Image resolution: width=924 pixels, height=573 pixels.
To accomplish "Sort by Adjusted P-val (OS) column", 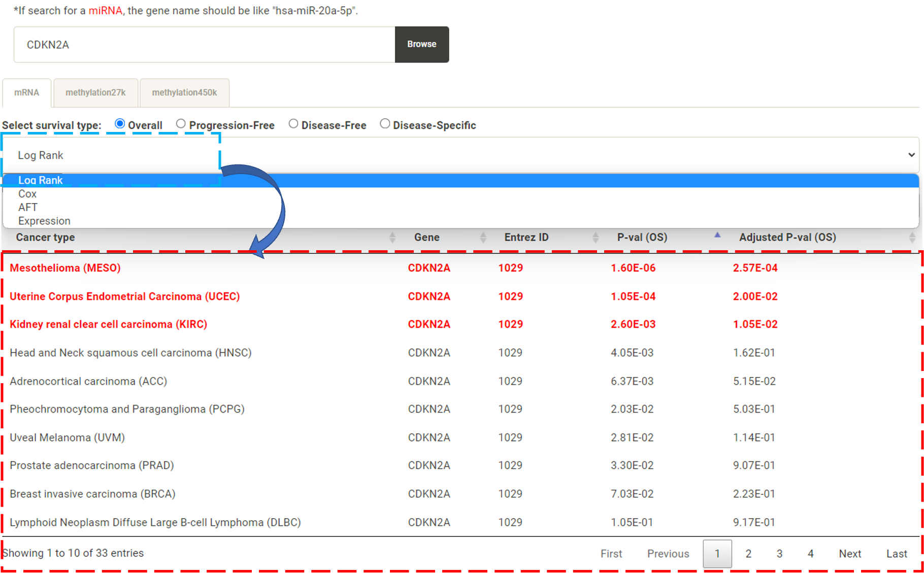I will [x=787, y=238].
